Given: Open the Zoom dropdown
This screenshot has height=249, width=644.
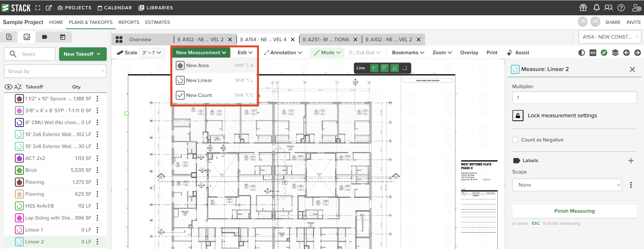Looking at the screenshot, I should pos(442,53).
